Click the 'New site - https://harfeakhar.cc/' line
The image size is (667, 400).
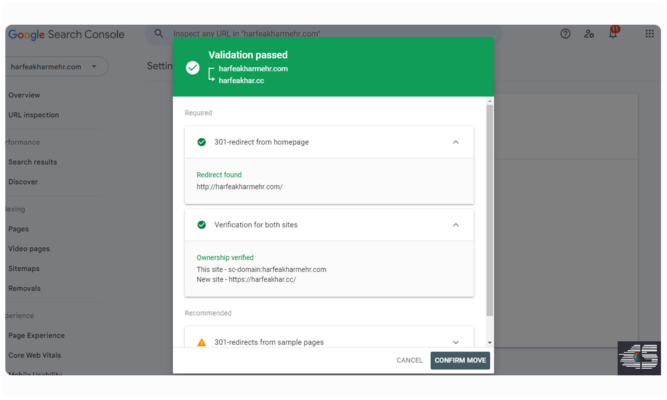[x=246, y=280]
